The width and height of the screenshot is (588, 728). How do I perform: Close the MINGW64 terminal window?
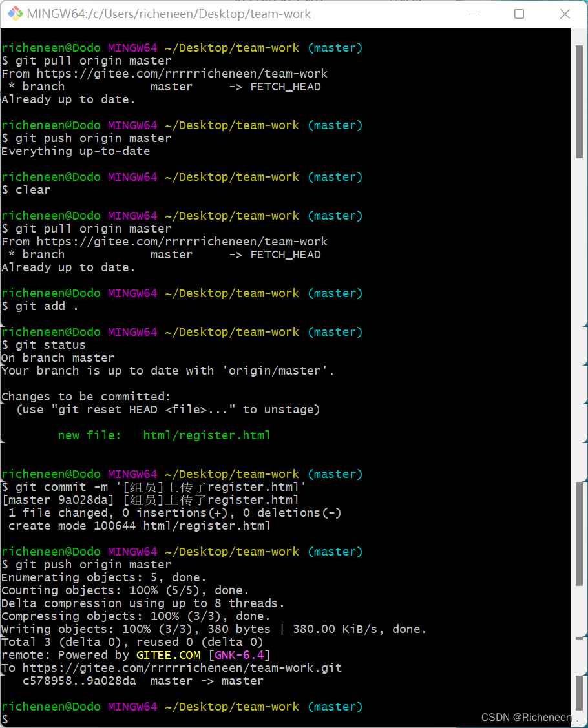pyautogui.click(x=565, y=14)
